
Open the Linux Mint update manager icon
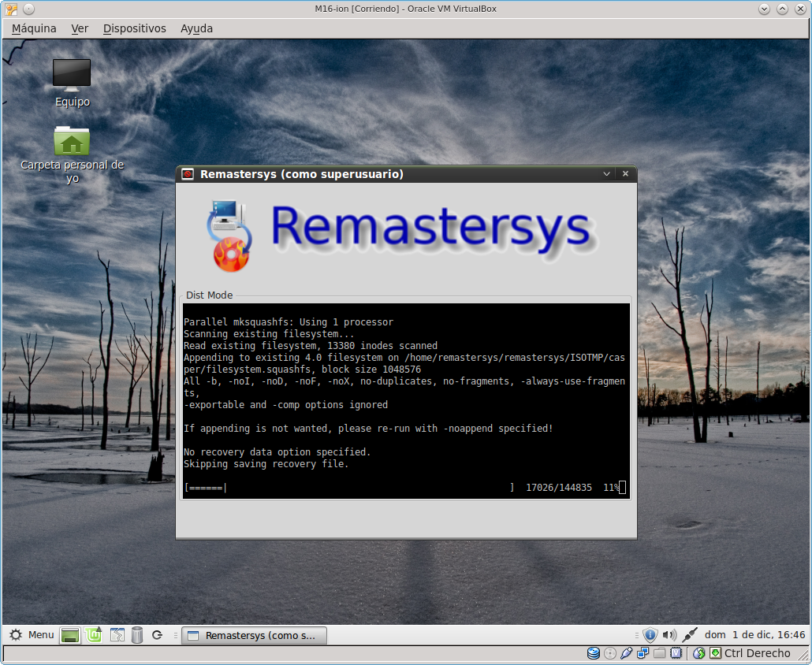tap(94, 635)
